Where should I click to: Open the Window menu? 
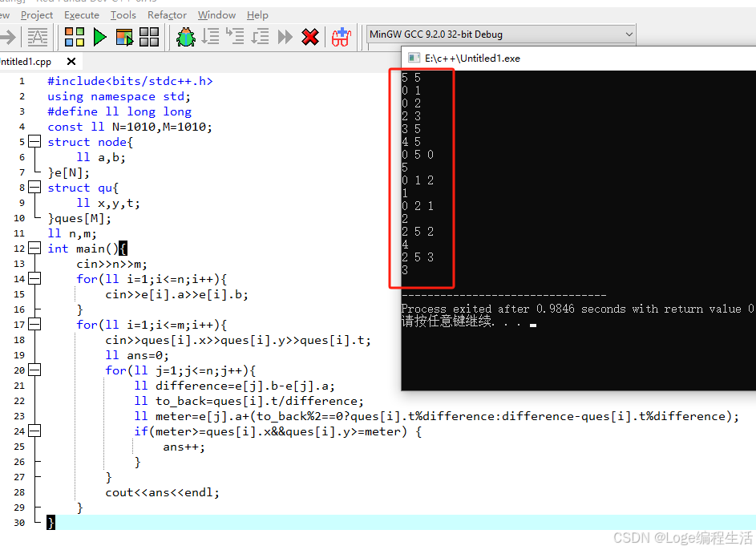tap(216, 15)
